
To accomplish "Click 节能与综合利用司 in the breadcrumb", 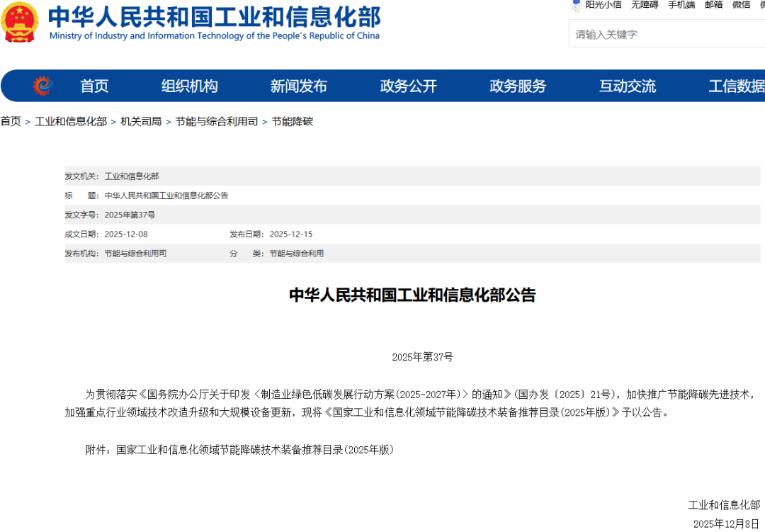I will click(217, 122).
